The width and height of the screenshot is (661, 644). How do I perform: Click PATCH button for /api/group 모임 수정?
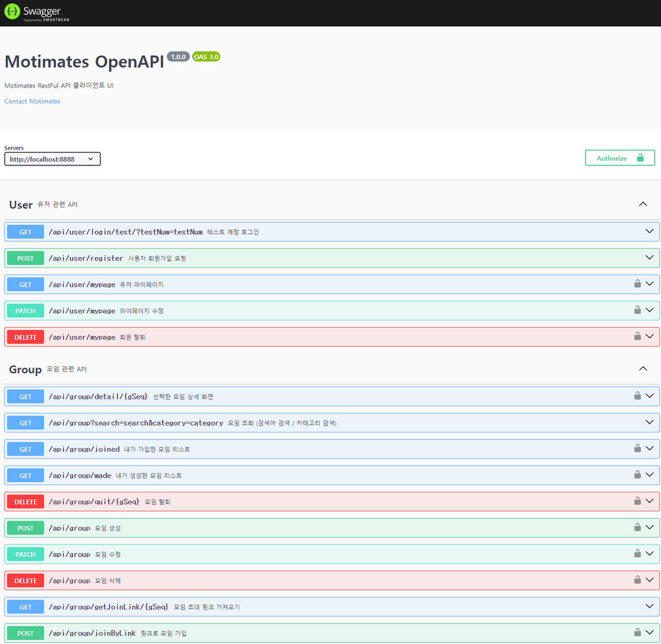click(x=25, y=555)
